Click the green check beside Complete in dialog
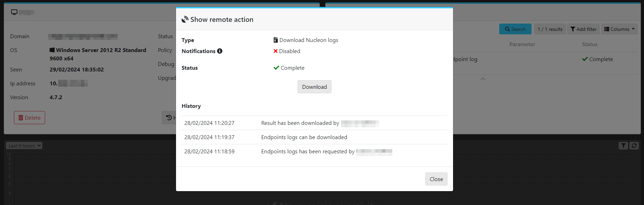Screen dimensions: 644x205 click(x=276, y=68)
